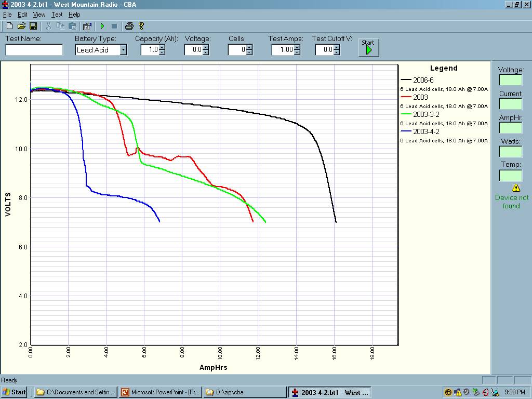
Task: Click the Legend heading
Action: [x=444, y=68]
